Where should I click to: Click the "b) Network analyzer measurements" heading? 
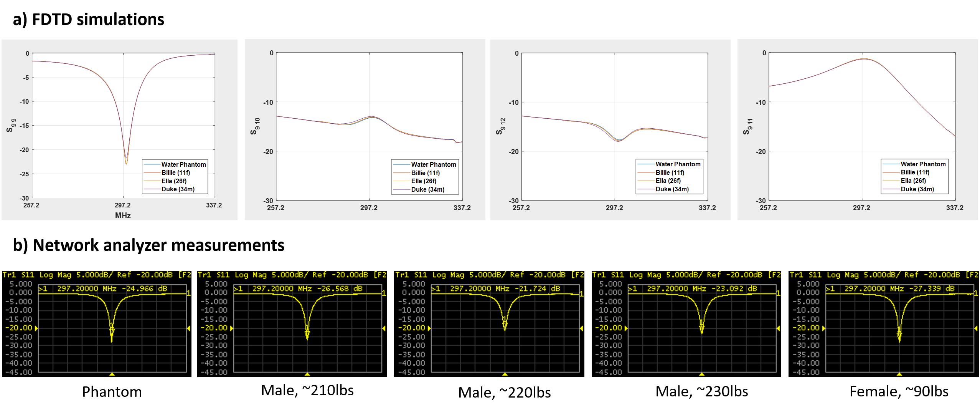148,245
